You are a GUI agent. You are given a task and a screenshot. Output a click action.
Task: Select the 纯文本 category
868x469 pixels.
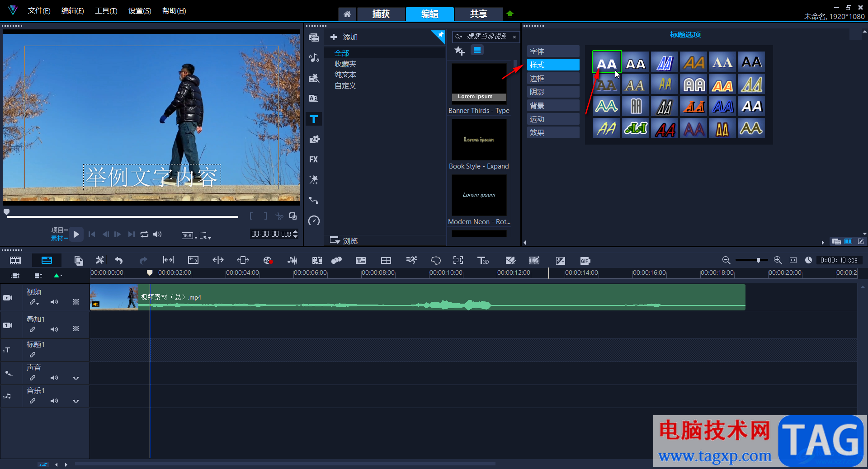pos(345,75)
